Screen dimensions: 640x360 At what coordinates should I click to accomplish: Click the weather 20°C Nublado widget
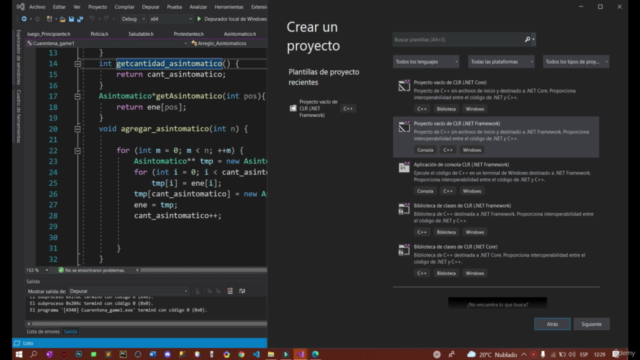click(x=492, y=354)
